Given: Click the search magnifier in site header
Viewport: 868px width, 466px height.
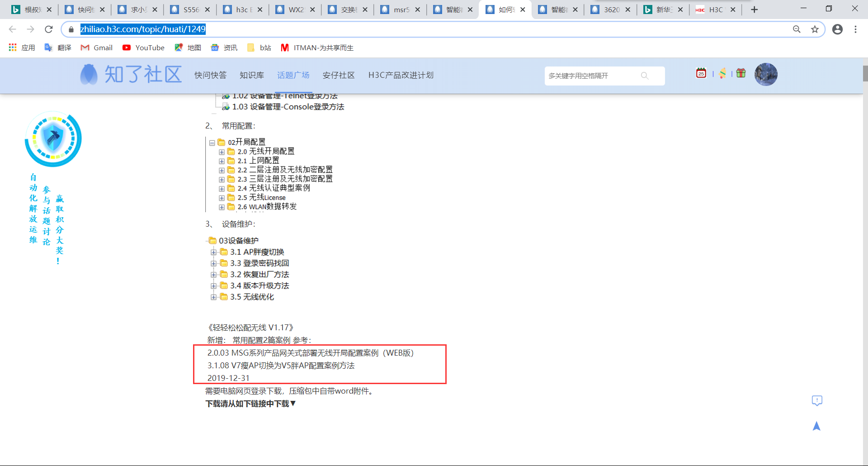Looking at the screenshot, I should 645,76.
